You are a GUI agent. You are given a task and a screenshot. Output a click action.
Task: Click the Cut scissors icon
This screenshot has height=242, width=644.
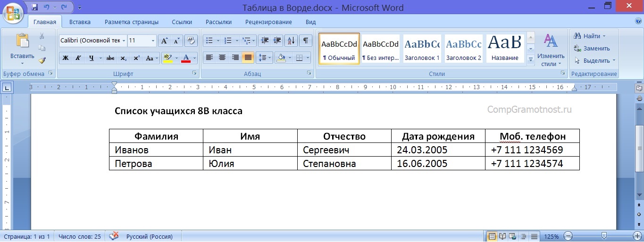point(42,36)
